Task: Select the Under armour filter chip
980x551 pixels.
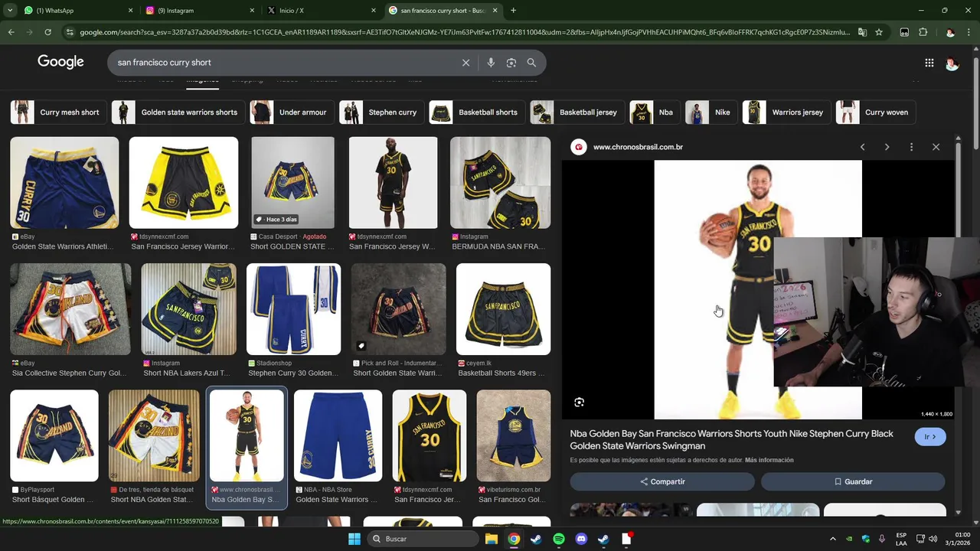Action: click(x=292, y=112)
